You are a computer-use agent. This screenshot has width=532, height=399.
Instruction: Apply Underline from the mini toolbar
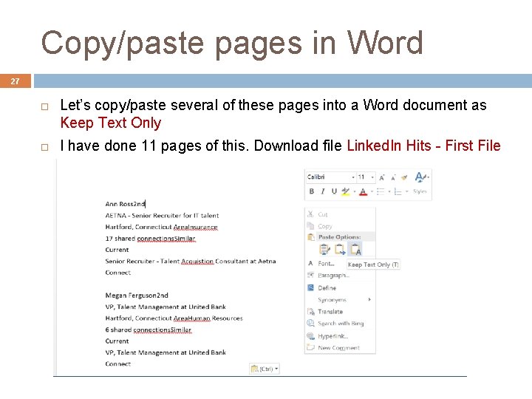[334, 191]
